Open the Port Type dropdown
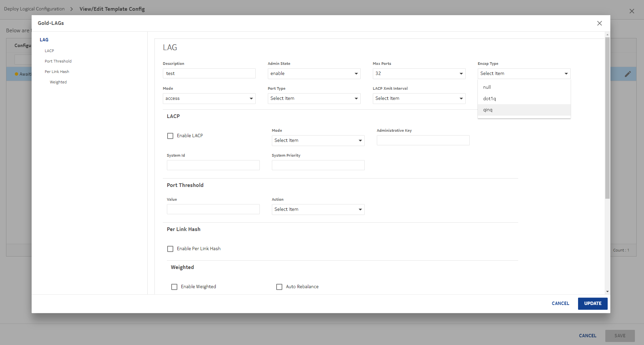The height and width of the screenshot is (345, 644). pos(314,99)
